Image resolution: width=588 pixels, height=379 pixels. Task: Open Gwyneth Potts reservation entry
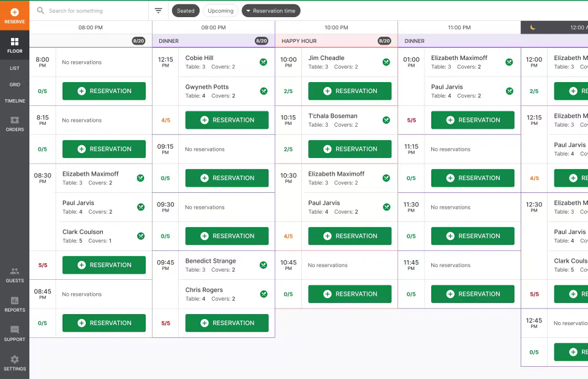(227, 91)
